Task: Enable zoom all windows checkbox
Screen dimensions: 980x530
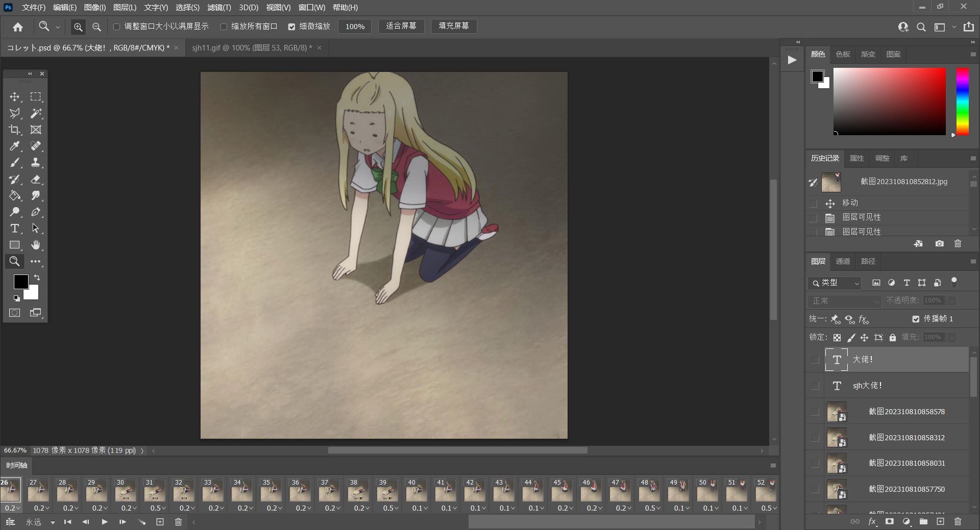Action: 224,27
